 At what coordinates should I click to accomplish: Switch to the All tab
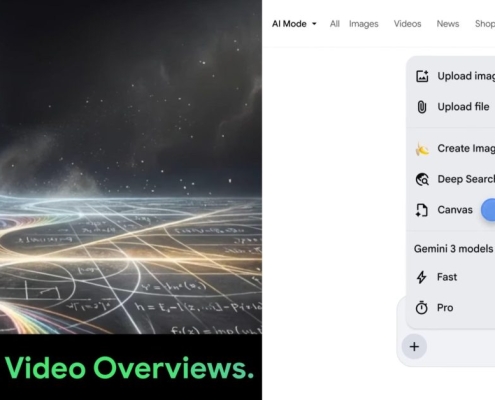335,24
